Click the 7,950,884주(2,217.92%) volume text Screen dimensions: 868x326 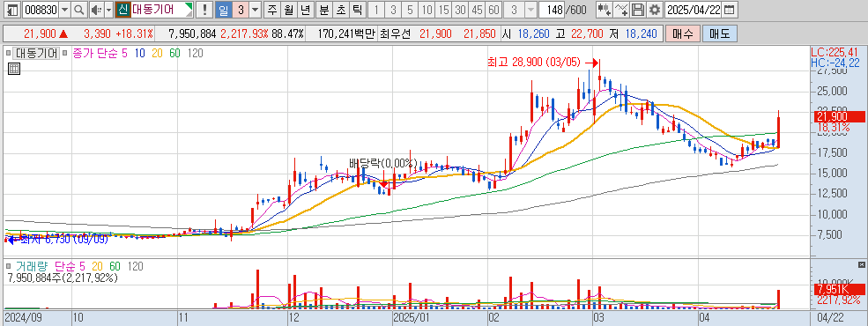pyautogui.click(x=63, y=278)
